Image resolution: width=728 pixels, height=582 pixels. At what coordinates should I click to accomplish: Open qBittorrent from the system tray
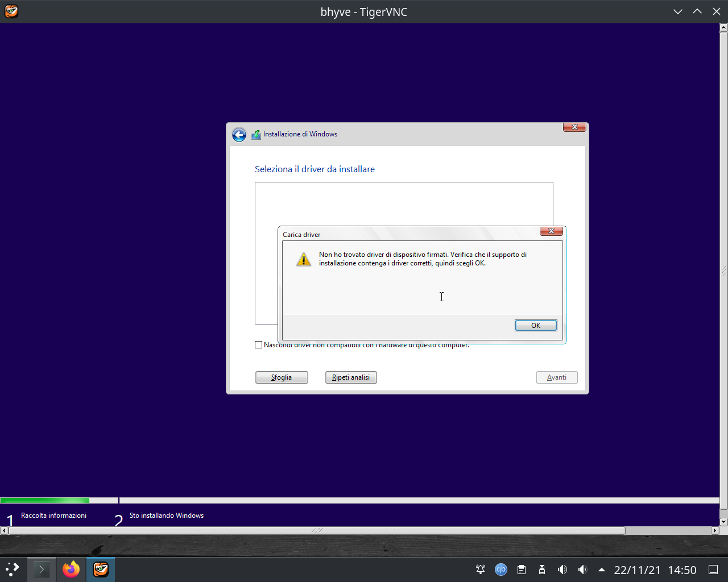pyautogui.click(x=500, y=569)
